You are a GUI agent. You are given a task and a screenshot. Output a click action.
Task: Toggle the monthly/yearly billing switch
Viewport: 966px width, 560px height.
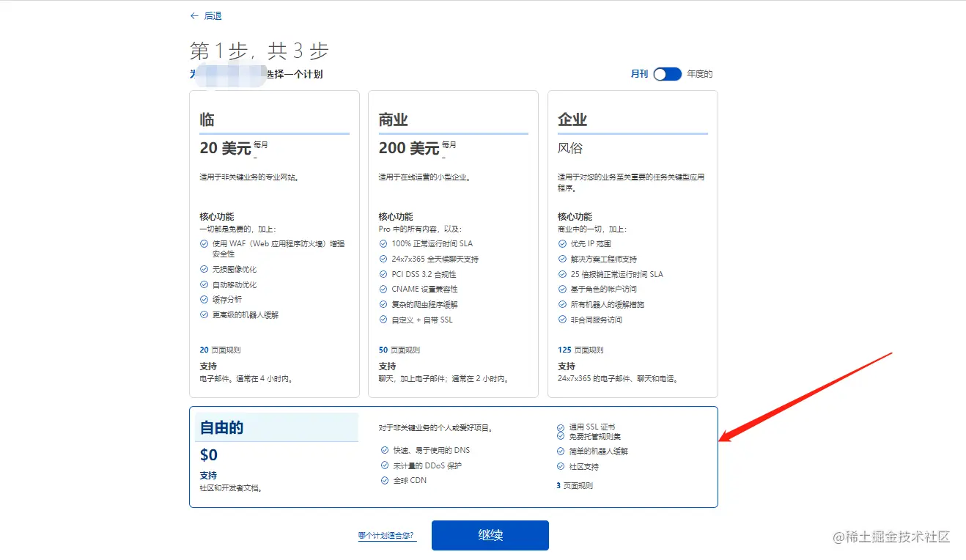click(667, 74)
